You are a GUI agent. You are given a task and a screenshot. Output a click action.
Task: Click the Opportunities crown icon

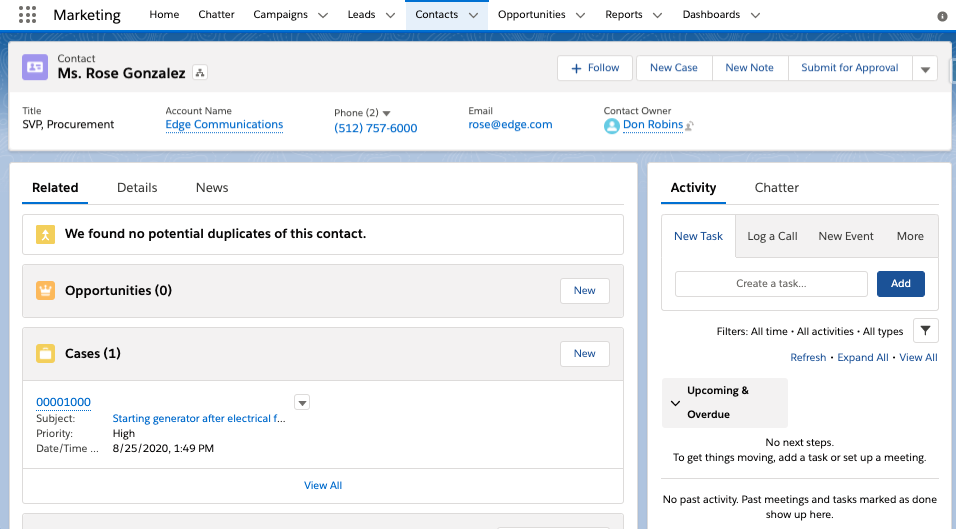pyautogui.click(x=45, y=291)
